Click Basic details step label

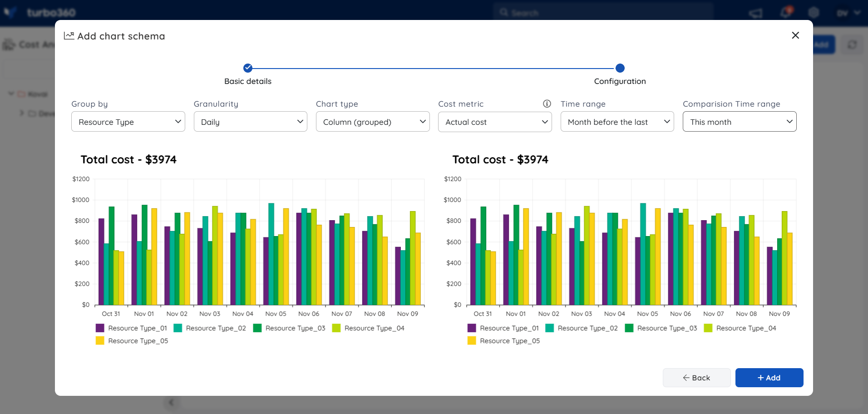coord(248,81)
